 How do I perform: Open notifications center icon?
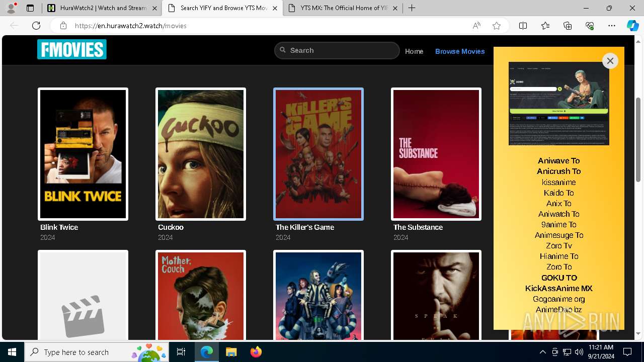[627, 352]
